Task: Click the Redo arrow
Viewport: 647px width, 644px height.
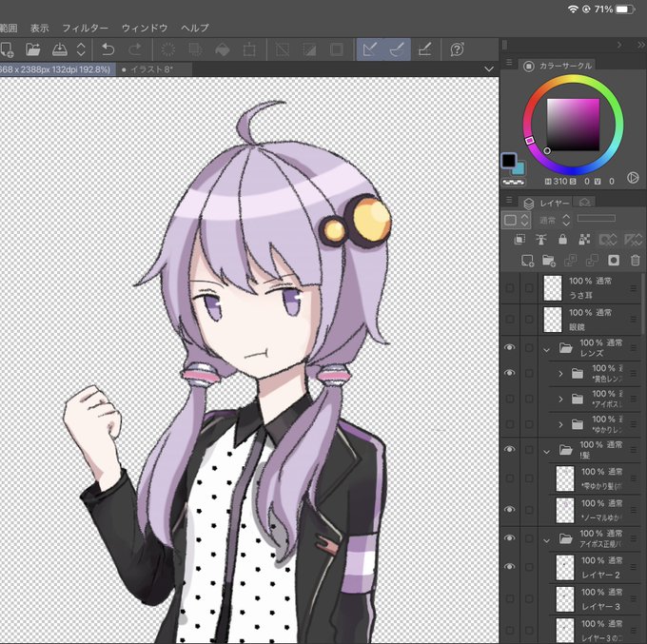Action: tap(135, 49)
